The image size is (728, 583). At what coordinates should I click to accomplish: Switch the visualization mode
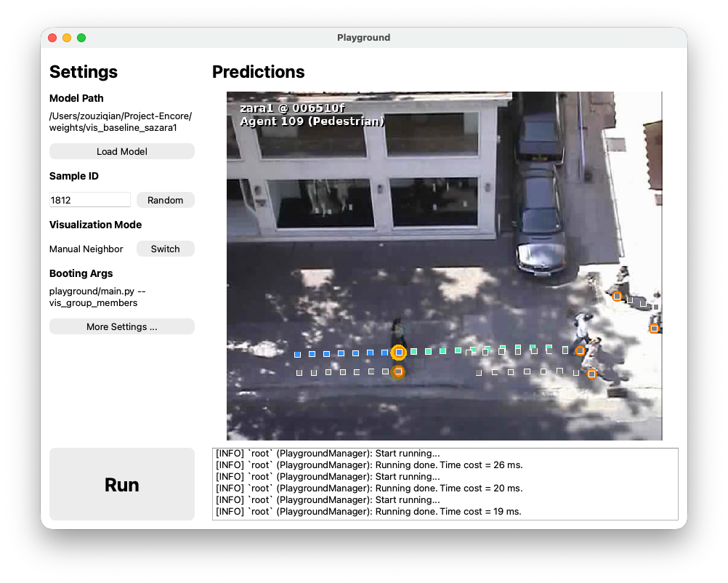(165, 249)
